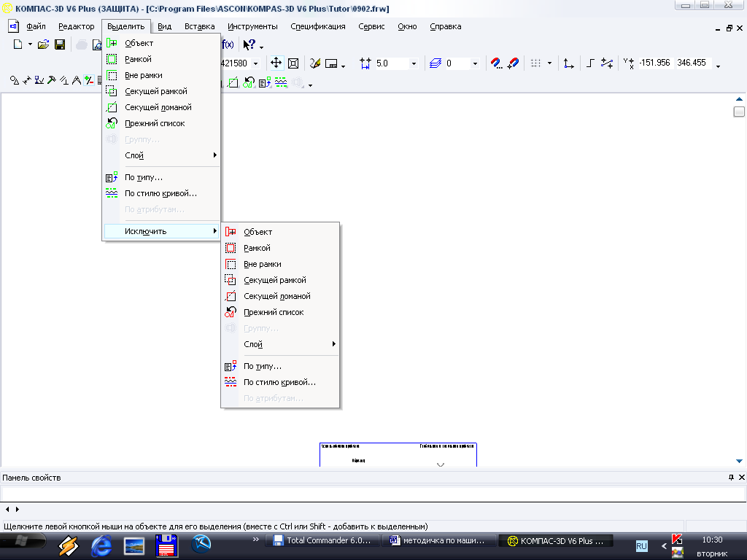Toggle the Selection panel plus-minus icon

pos(88,80)
